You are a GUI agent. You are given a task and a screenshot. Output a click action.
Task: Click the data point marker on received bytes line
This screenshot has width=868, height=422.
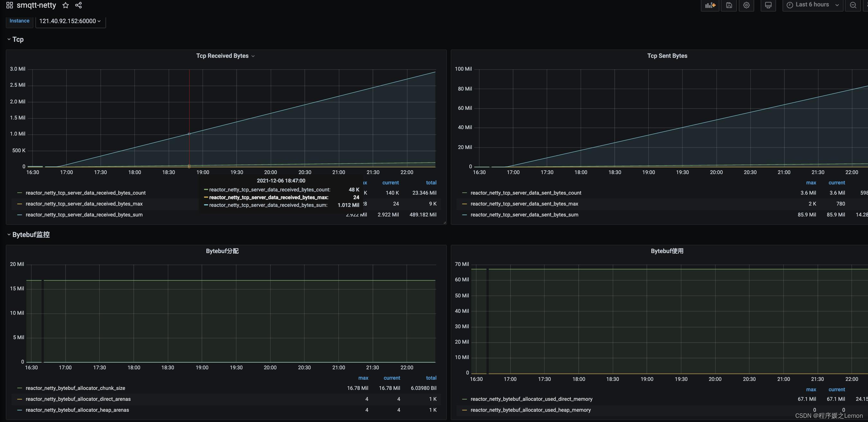[189, 134]
